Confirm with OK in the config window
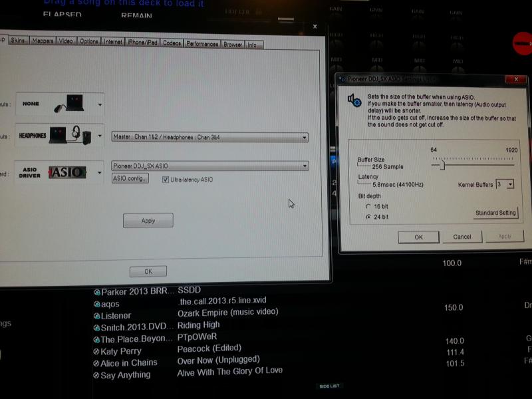The image size is (532, 399). [x=148, y=271]
